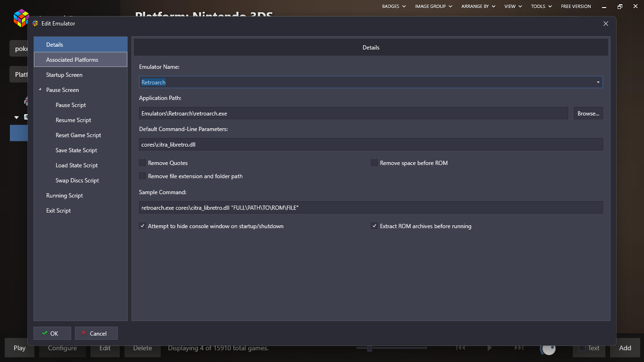Open the Running Script page
This screenshot has width=644, height=362.
(81, 195)
